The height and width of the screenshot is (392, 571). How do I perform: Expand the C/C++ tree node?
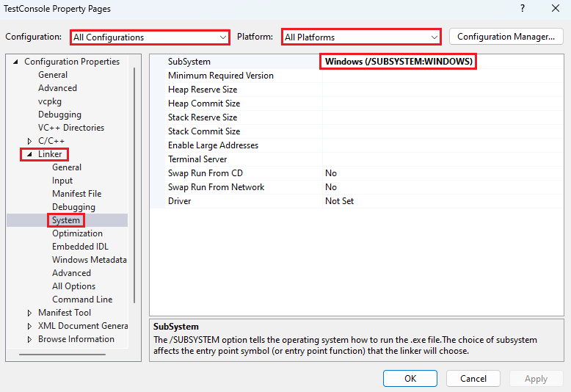pyautogui.click(x=29, y=141)
